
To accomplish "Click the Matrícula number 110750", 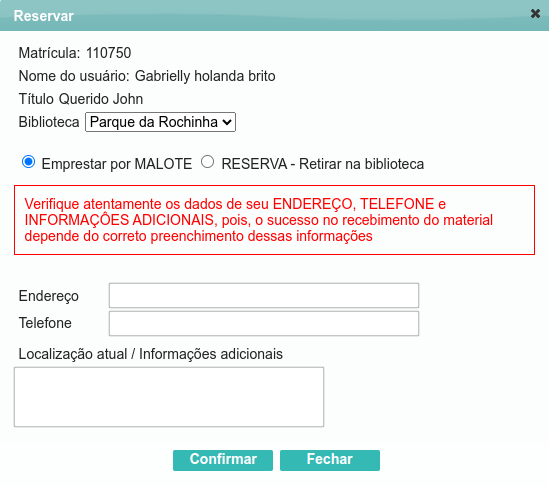I will coord(108,53).
